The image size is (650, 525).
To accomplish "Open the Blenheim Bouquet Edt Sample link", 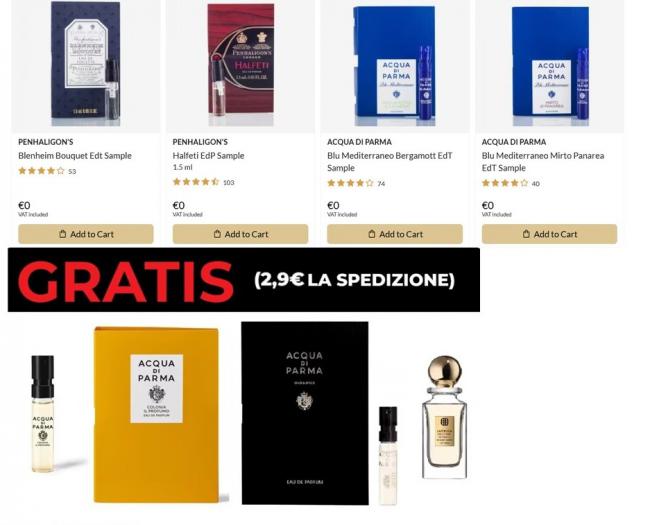I will pos(75,156).
